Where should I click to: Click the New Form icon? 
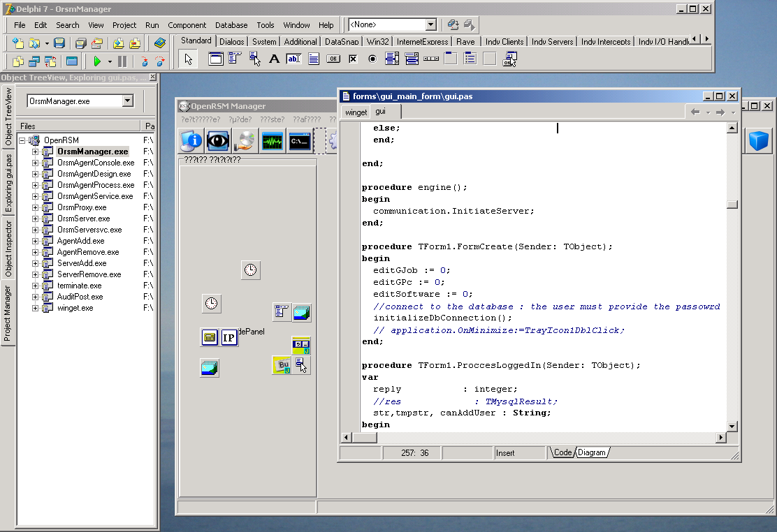[x=72, y=61]
